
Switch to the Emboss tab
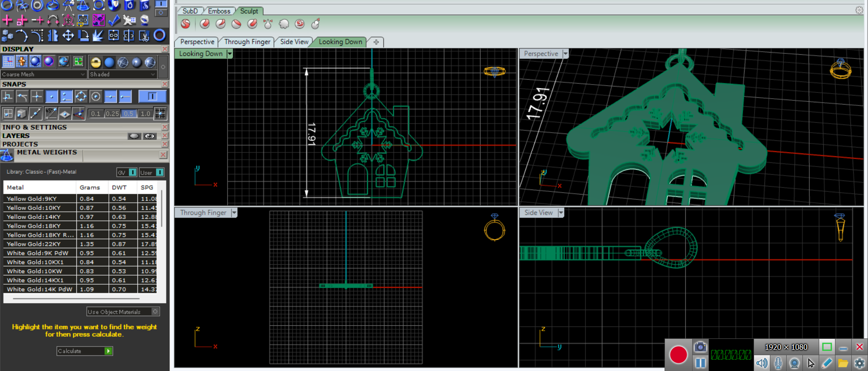(219, 11)
